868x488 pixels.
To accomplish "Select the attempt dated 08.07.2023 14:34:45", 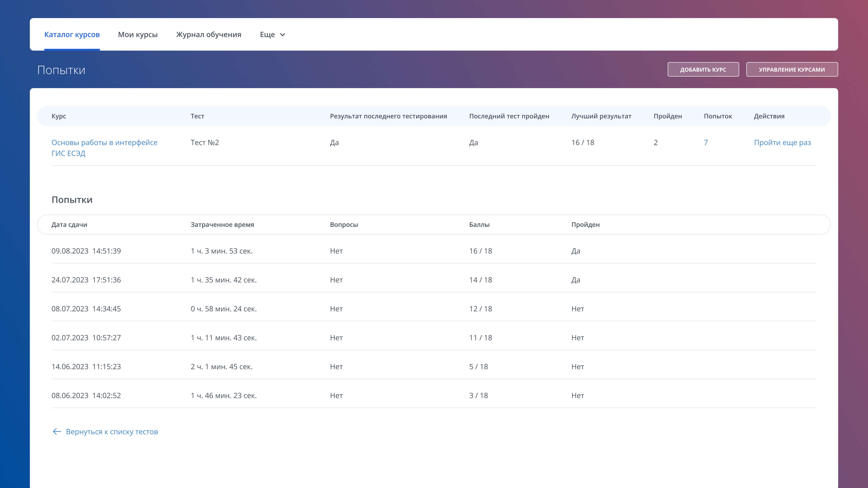I will click(86, 309).
